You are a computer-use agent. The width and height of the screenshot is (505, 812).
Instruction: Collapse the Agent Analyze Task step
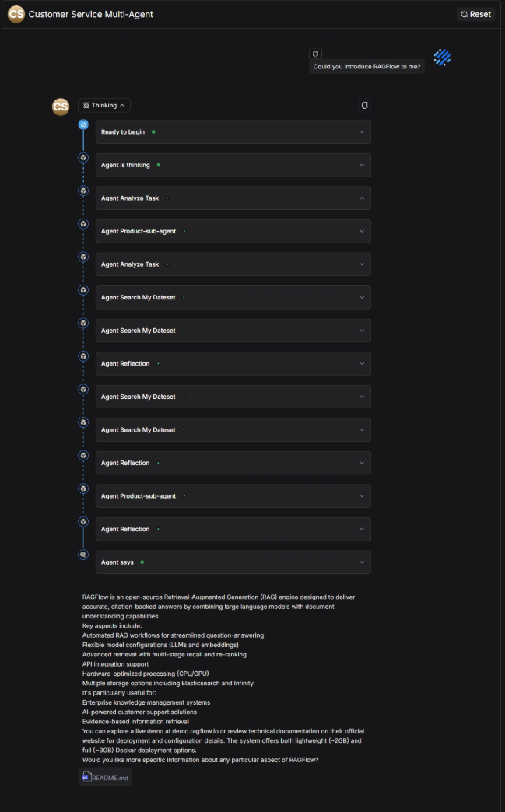[x=361, y=198]
